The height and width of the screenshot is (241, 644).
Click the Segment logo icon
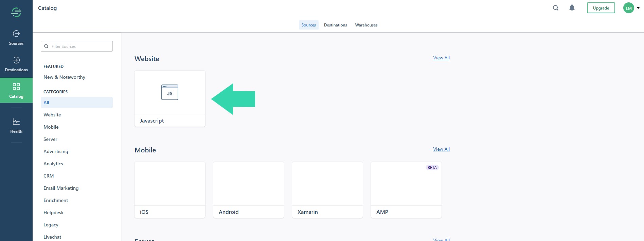click(x=16, y=13)
